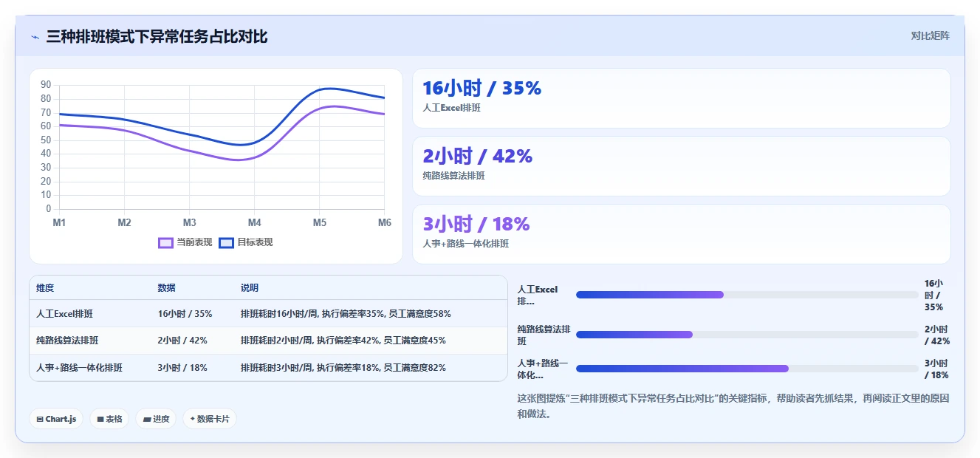This screenshot has width=980, height=458.
Task: Click the 纯路线算法排班 progress bar
Action: (x=747, y=335)
